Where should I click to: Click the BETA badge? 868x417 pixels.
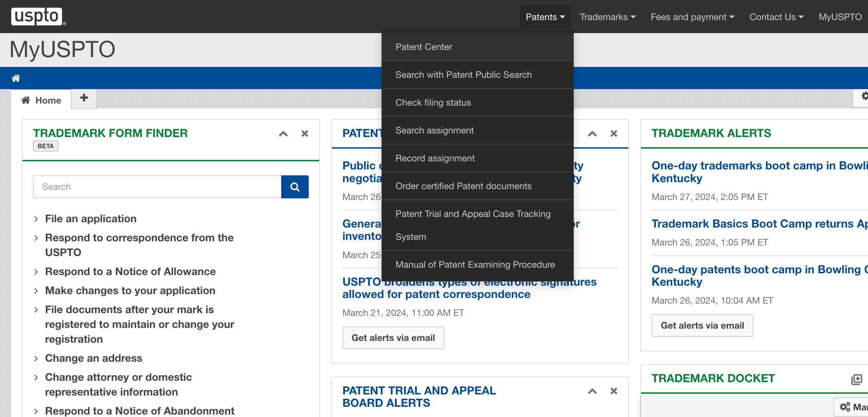pos(46,146)
